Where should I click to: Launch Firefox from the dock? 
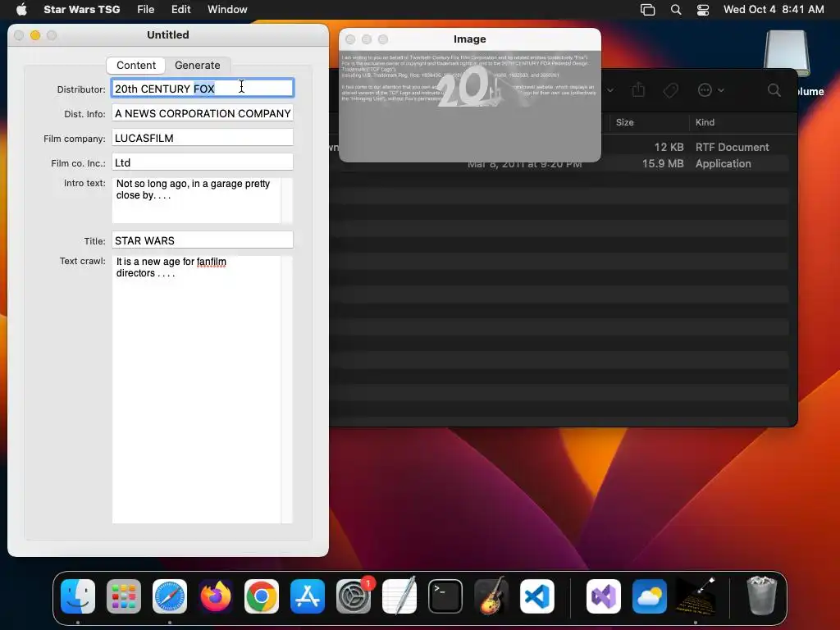pos(216,596)
